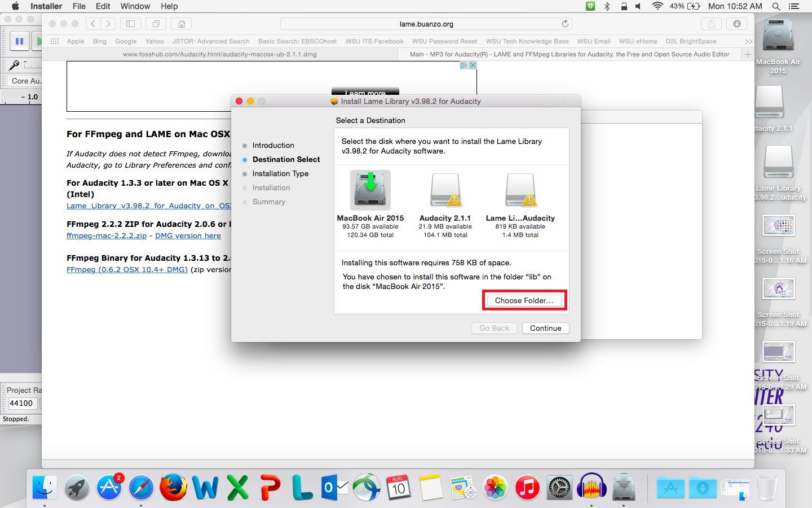Toggle Safari sidebar icon in toolbar
Viewport: 812px width, 508px height.
130,24
